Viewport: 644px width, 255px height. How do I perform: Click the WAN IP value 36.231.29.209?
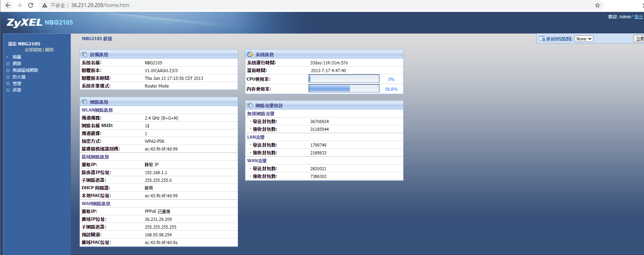(158, 219)
